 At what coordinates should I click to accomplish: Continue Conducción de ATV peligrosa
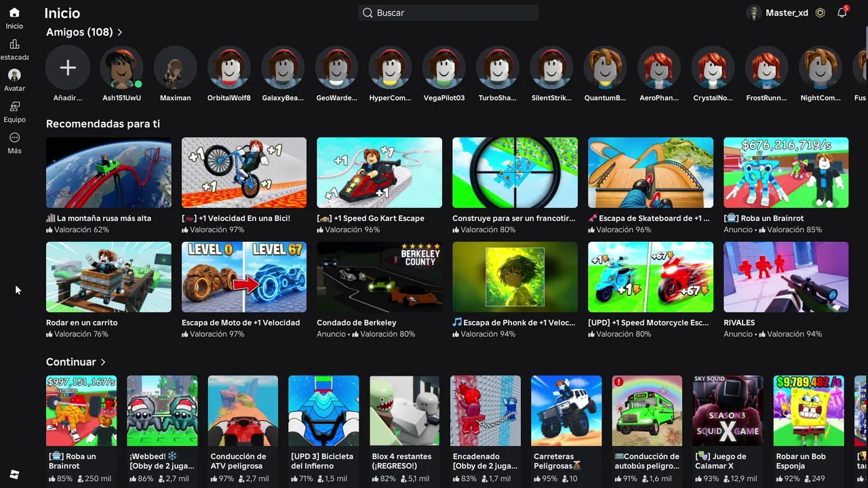click(243, 411)
